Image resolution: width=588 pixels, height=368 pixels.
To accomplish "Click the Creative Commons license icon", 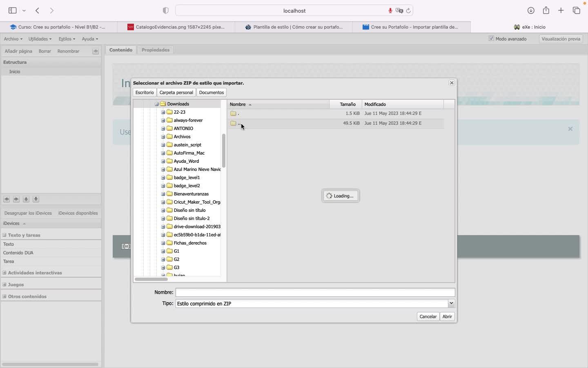I will [x=126, y=246].
